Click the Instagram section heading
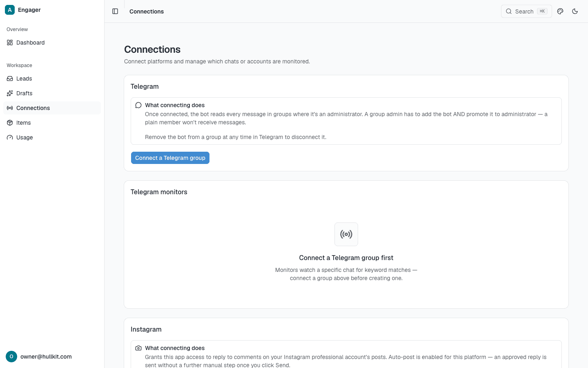Screen dimensions: 588x368 146,330
